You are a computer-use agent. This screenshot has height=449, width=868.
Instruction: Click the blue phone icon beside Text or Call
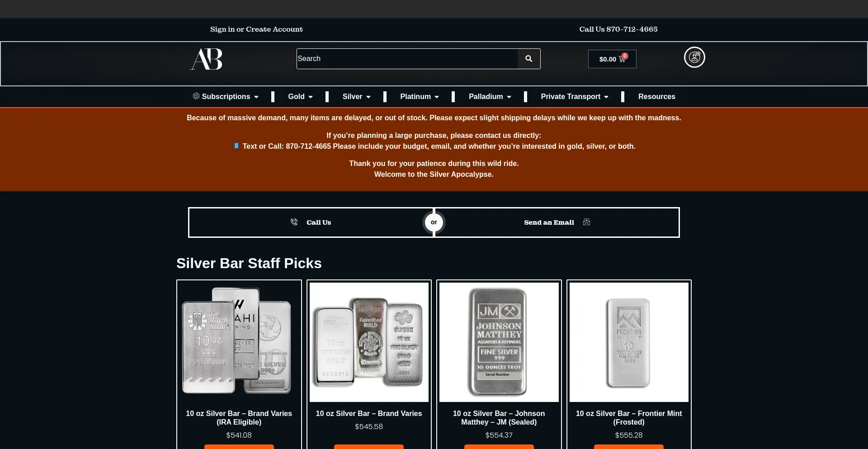pos(236,146)
